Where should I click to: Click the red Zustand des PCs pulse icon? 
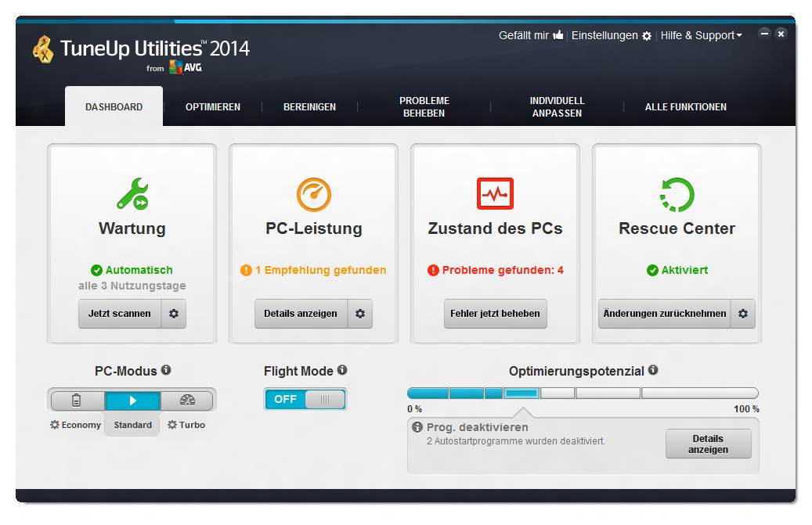point(495,193)
